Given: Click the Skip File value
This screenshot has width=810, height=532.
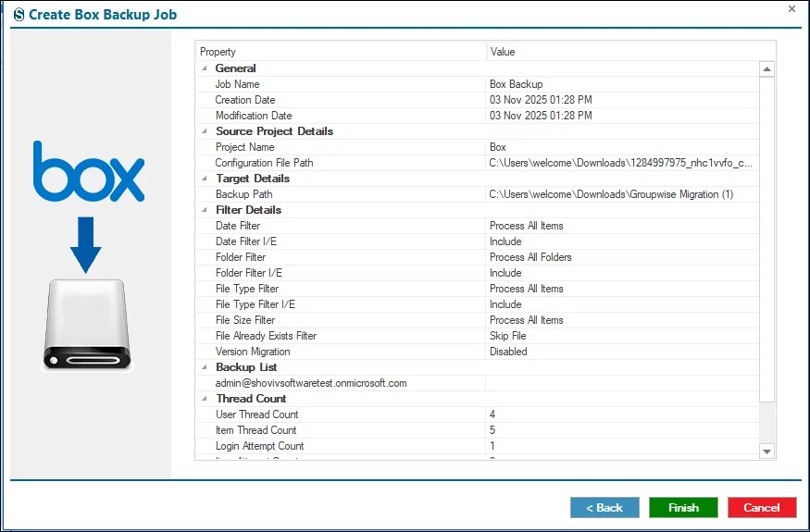Looking at the screenshot, I should point(508,336).
